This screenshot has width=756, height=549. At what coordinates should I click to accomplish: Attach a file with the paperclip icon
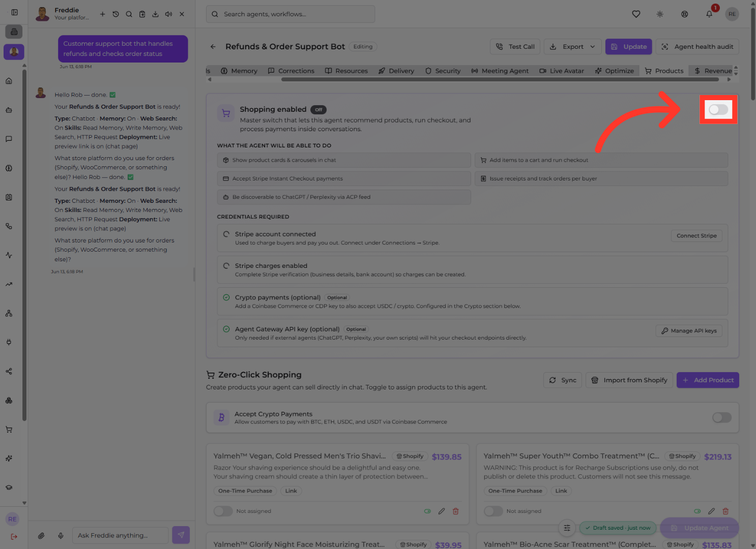pyautogui.click(x=41, y=535)
